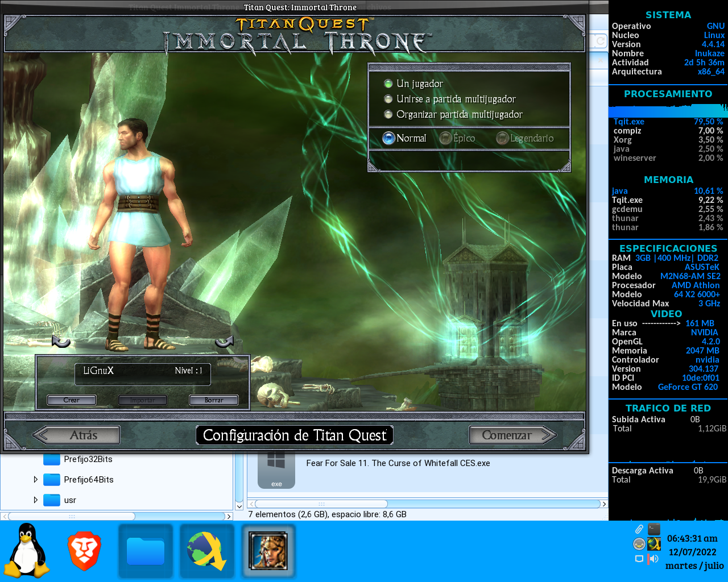
Task: Click the folder tree horizontal scrollbar thumb
Action: (71, 517)
